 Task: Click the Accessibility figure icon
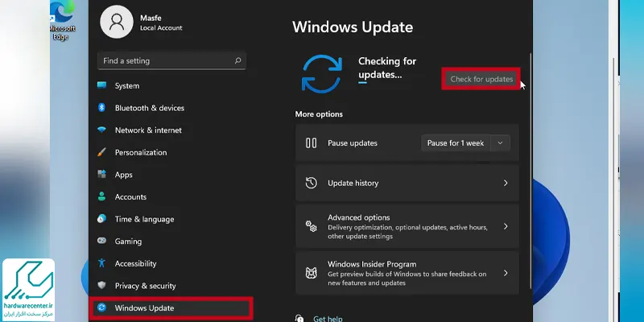pos(102,263)
